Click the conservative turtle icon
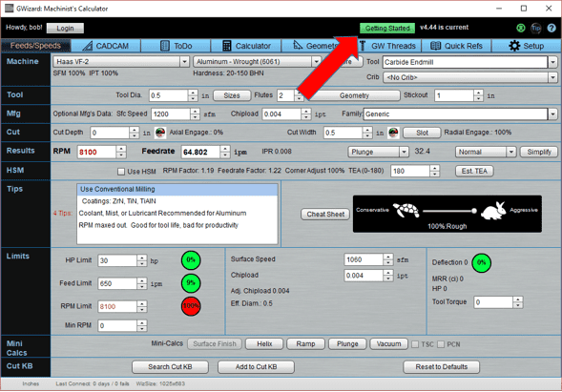 click(406, 211)
